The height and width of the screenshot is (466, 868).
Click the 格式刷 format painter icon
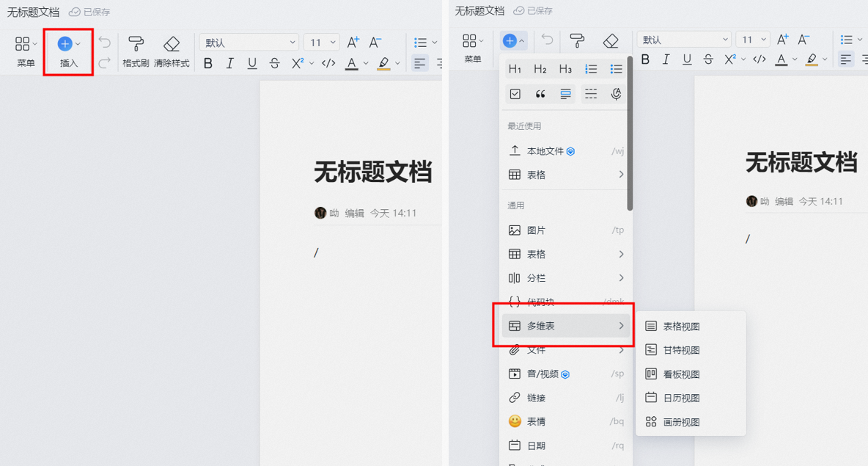(x=136, y=44)
